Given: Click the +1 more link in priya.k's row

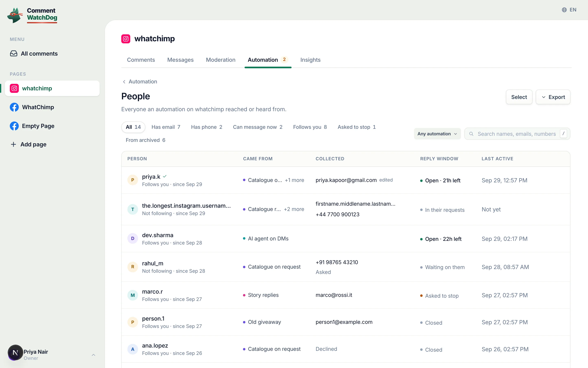Looking at the screenshot, I should tap(294, 180).
